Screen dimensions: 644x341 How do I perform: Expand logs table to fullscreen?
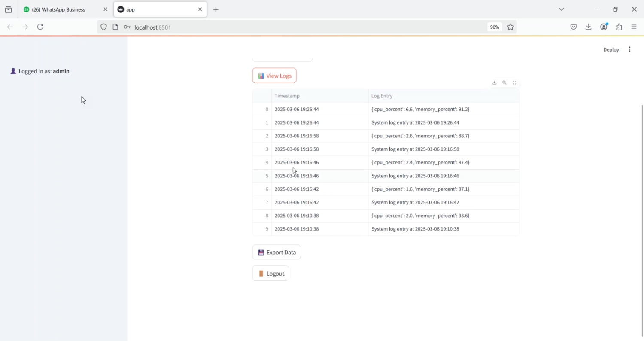tap(514, 83)
